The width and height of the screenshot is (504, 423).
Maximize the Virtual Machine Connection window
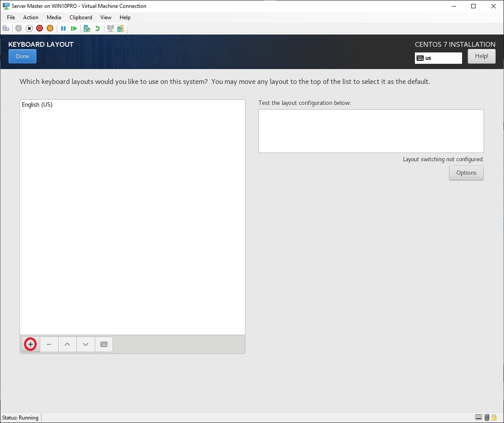[x=473, y=6]
